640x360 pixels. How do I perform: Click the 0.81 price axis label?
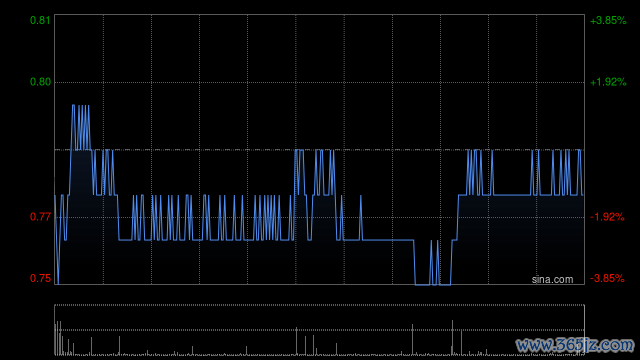[x=40, y=20]
